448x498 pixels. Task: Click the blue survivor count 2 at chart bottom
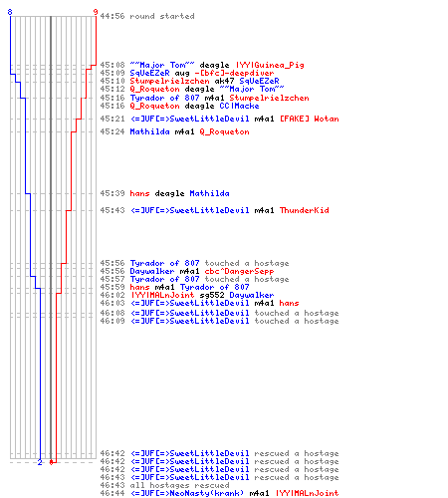[40, 462]
